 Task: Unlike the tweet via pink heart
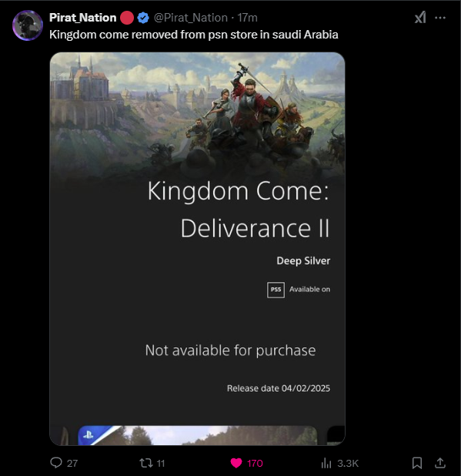point(236,463)
